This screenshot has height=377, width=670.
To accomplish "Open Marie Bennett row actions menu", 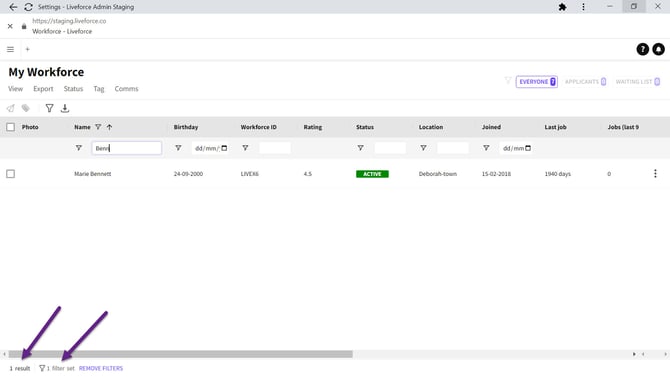I will click(x=655, y=174).
